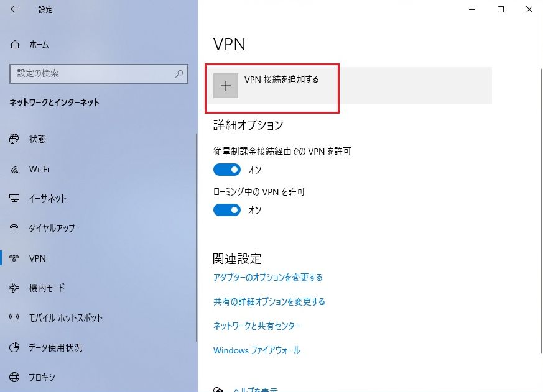This screenshot has height=392, width=543.
Task: Click VPN 接続を追加する label
Action: pyautogui.click(x=282, y=80)
